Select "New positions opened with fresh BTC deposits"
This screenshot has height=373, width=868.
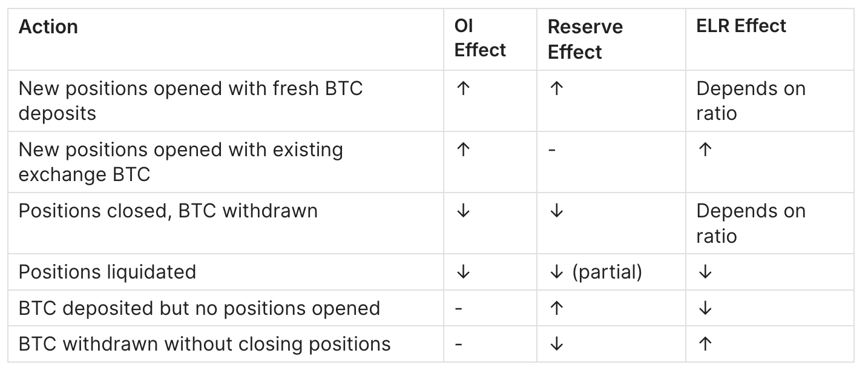tap(191, 101)
